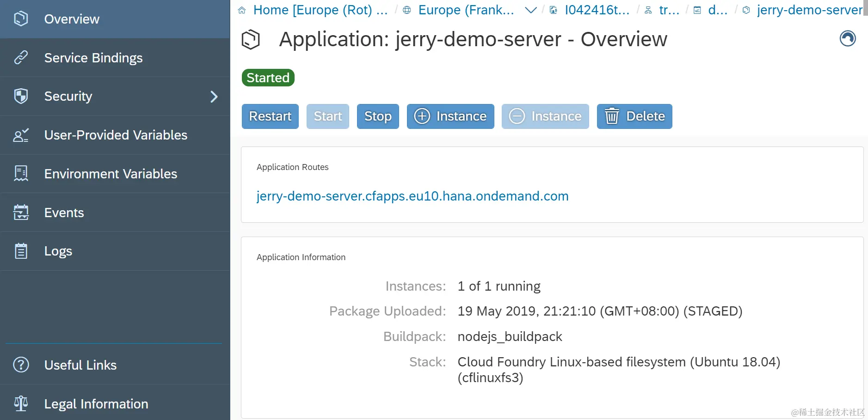This screenshot has height=420, width=868.
Task: Stop the running application
Action: (x=377, y=116)
